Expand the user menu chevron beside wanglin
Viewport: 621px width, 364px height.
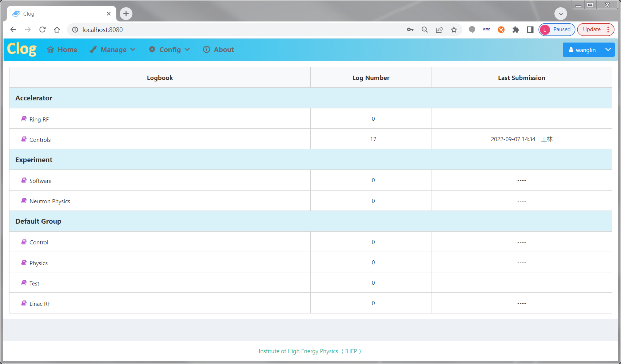tap(608, 50)
